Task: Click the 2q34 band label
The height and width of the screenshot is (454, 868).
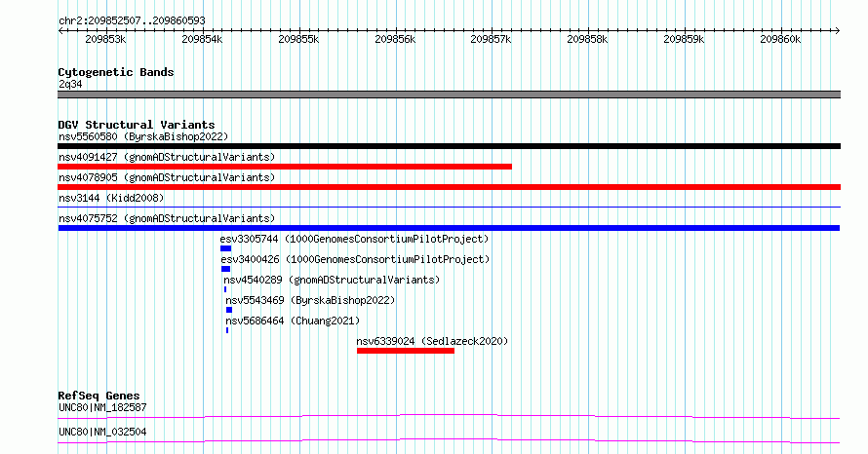Action: (70, 84)
